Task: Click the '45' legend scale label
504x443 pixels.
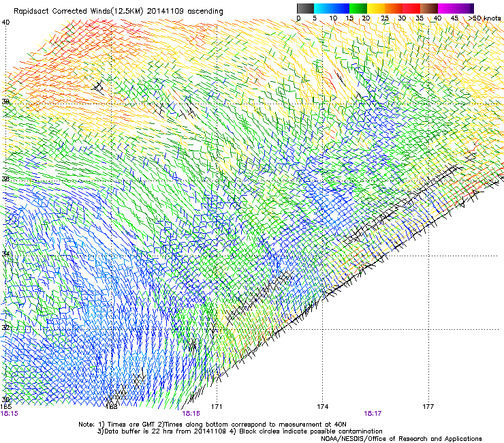Action: click(454, 18)
